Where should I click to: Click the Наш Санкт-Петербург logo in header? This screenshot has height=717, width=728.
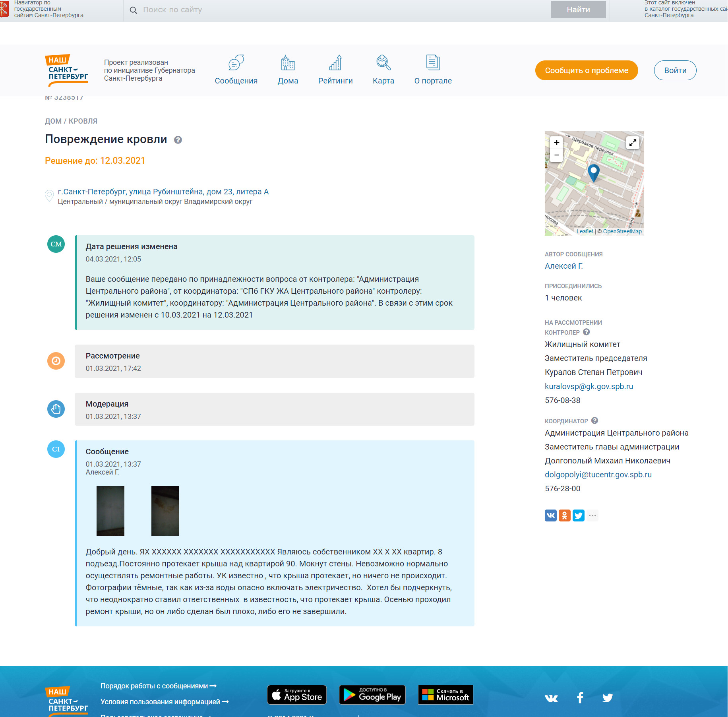point(67,70)
